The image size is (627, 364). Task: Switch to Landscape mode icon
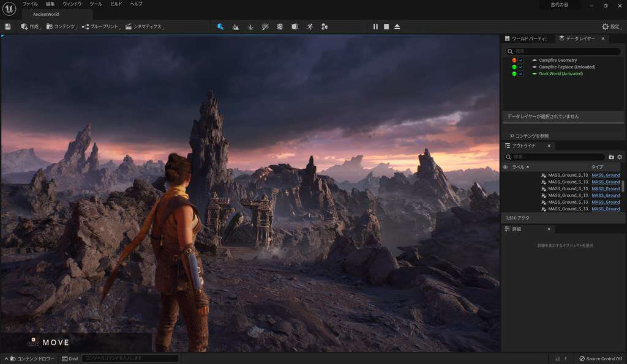tap(236, 27)
